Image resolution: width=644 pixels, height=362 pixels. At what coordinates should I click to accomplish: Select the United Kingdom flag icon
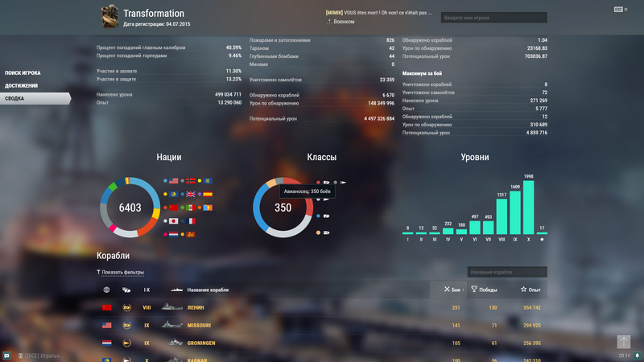191,195
